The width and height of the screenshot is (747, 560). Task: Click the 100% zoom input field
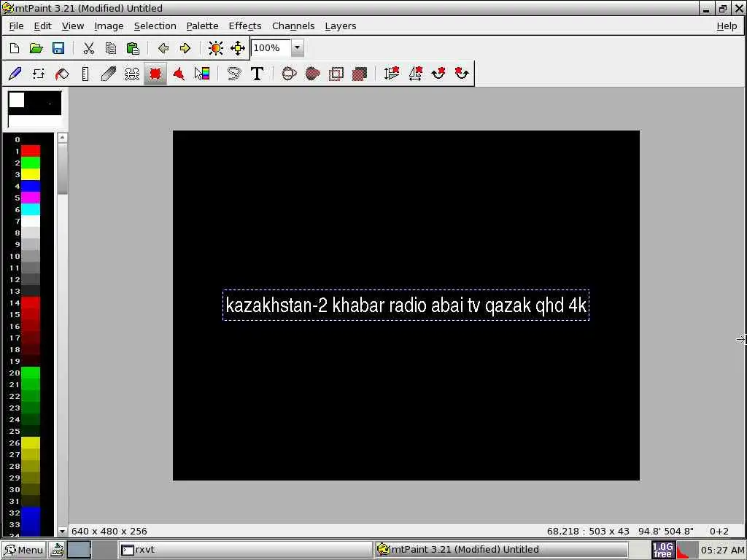coord(271,47)
